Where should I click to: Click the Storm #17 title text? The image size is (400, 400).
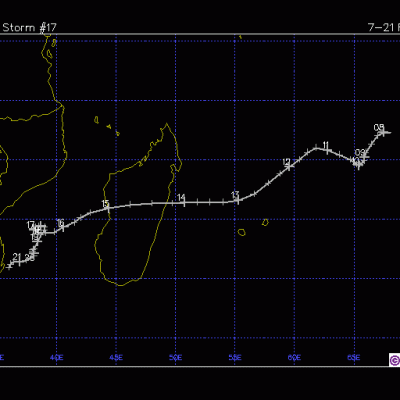pyautogui.click(x=29, y=28)
